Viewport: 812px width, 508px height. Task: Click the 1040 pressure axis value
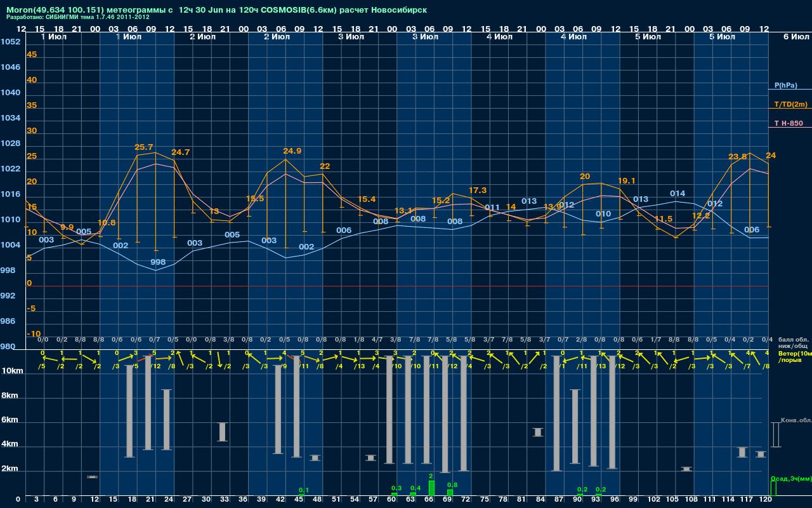pyautogui.click(x=10, y=93)
